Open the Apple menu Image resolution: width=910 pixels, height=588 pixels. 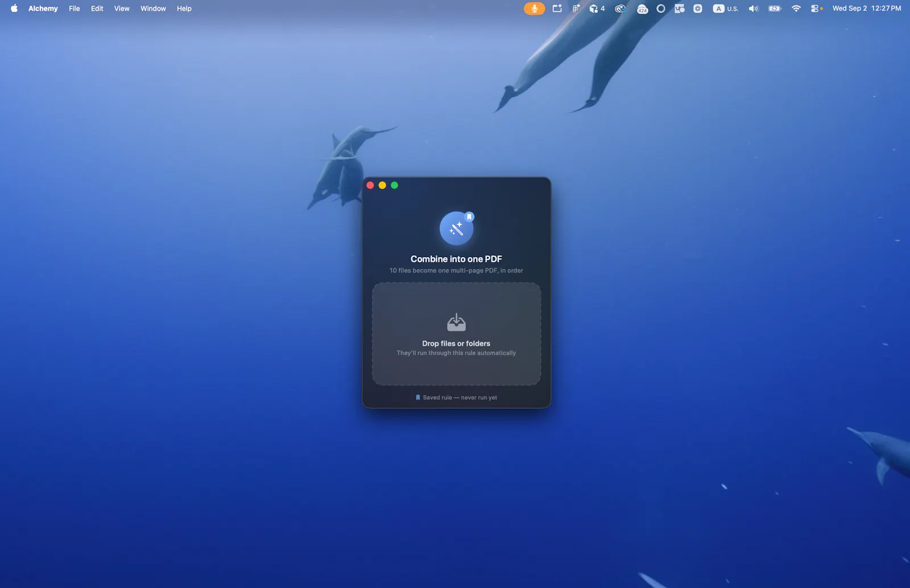[x=14, y=9]
